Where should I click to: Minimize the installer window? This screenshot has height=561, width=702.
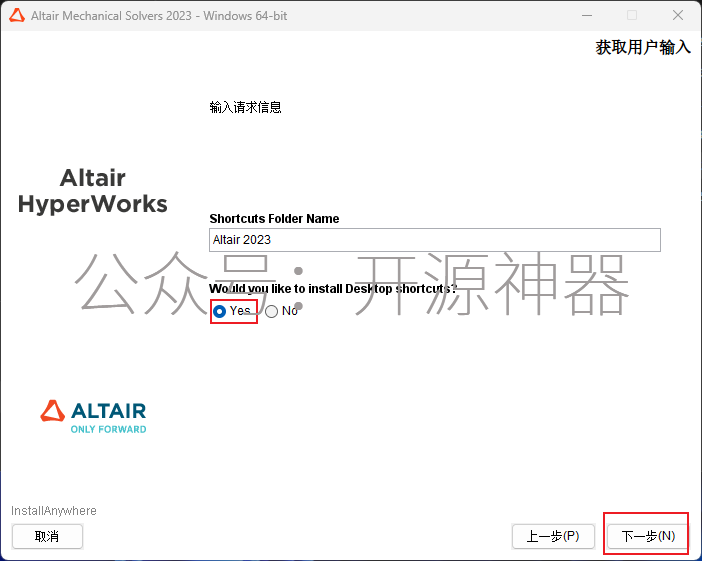[x=587, y=15]
